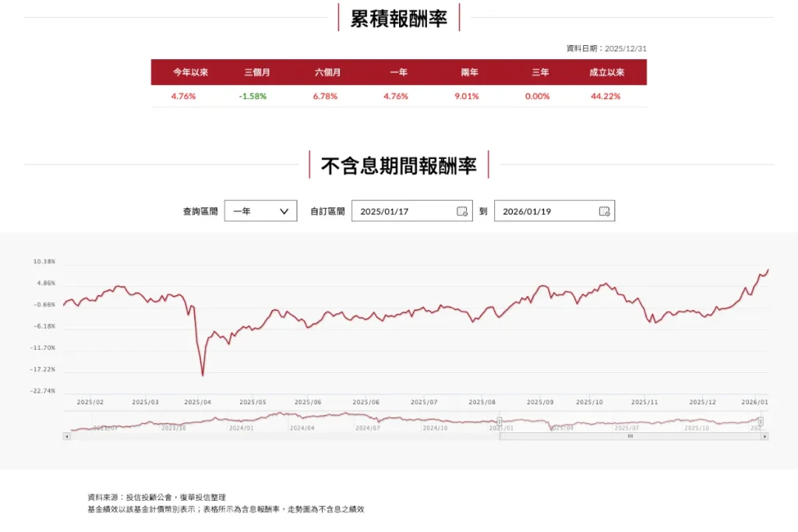798x532 pixels.
Task: Edit the start date field 2025/01/17
Action: pos(411,211)
